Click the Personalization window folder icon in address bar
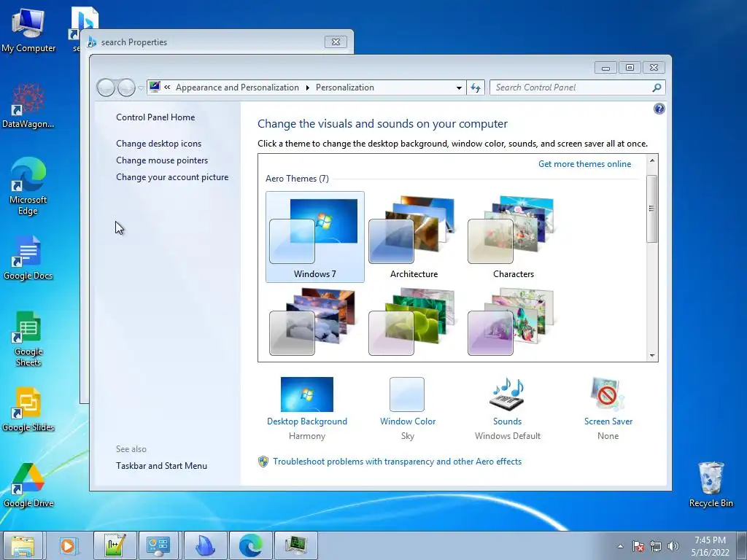 tap(155, 87)
